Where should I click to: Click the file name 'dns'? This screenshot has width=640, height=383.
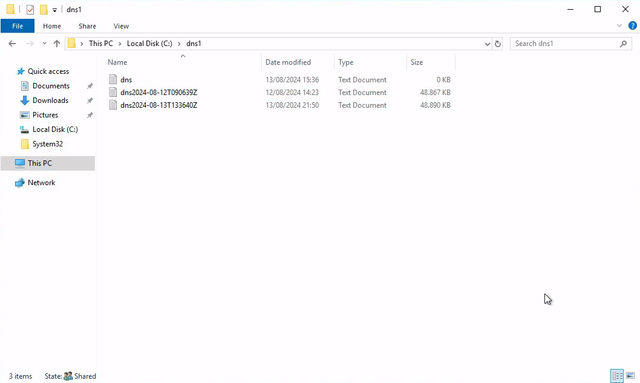pyautogui.click(x=126, y=80)
